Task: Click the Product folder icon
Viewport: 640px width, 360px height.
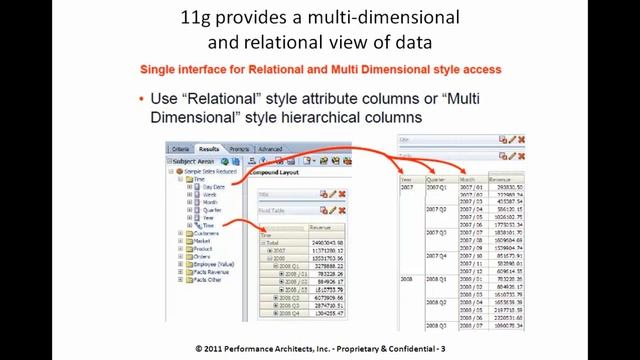Action: (189, 249)
